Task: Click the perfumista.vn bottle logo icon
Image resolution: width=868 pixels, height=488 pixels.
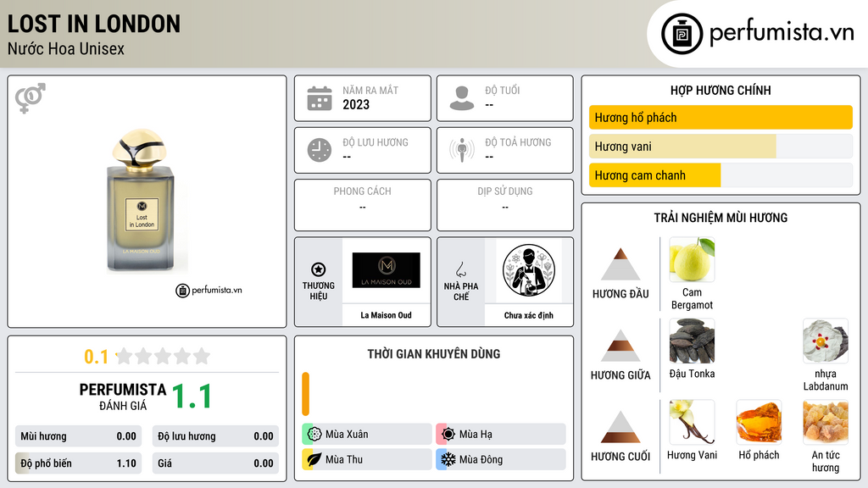Action: click(682, 34)
